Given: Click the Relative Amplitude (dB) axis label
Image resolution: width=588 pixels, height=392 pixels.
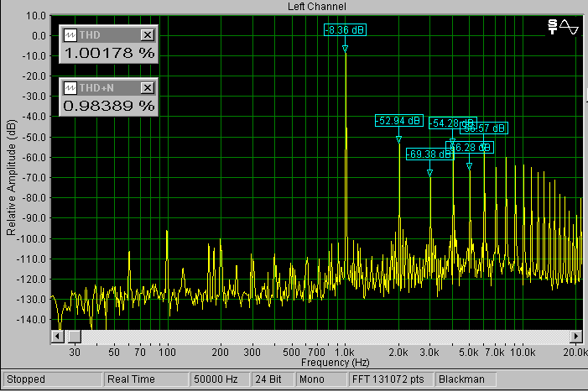Looking at the screenshot, I should pos(10,178).
